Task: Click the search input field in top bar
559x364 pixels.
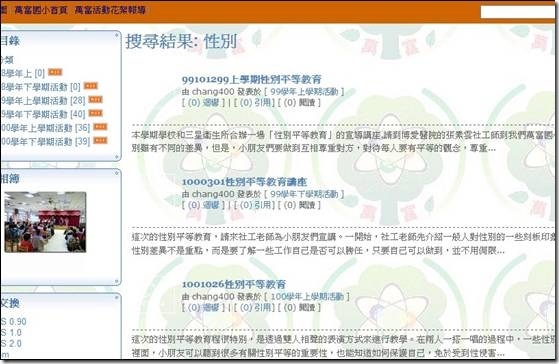Action: [519, 12]
